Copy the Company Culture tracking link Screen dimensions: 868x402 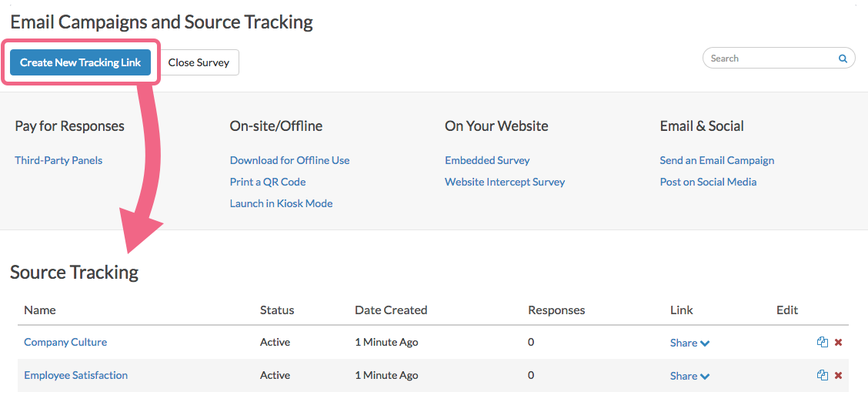(822, 343)
